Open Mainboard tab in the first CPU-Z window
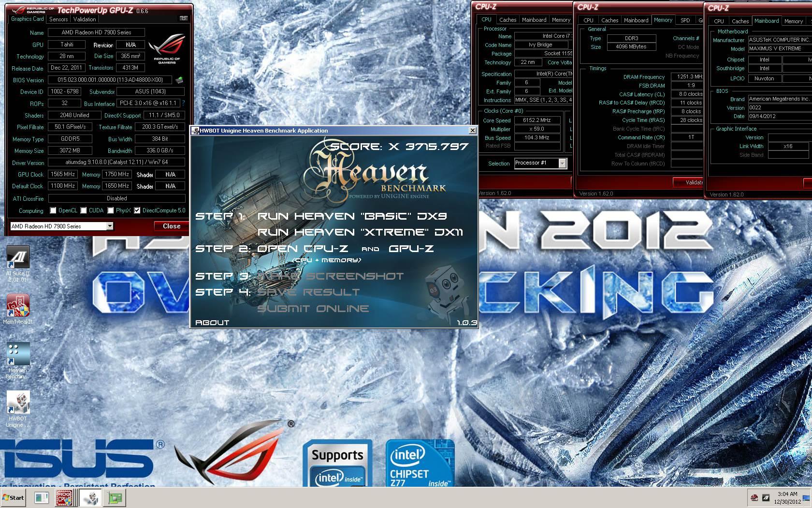 click(x=534, y=20)
